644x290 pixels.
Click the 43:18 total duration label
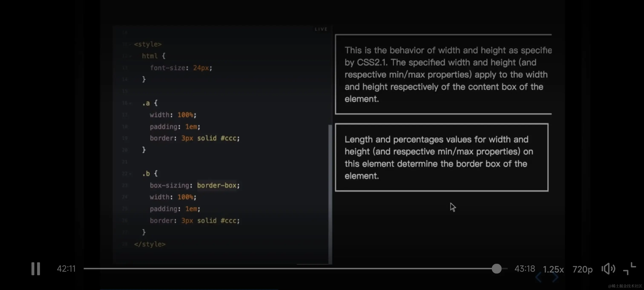click(525, 268)
